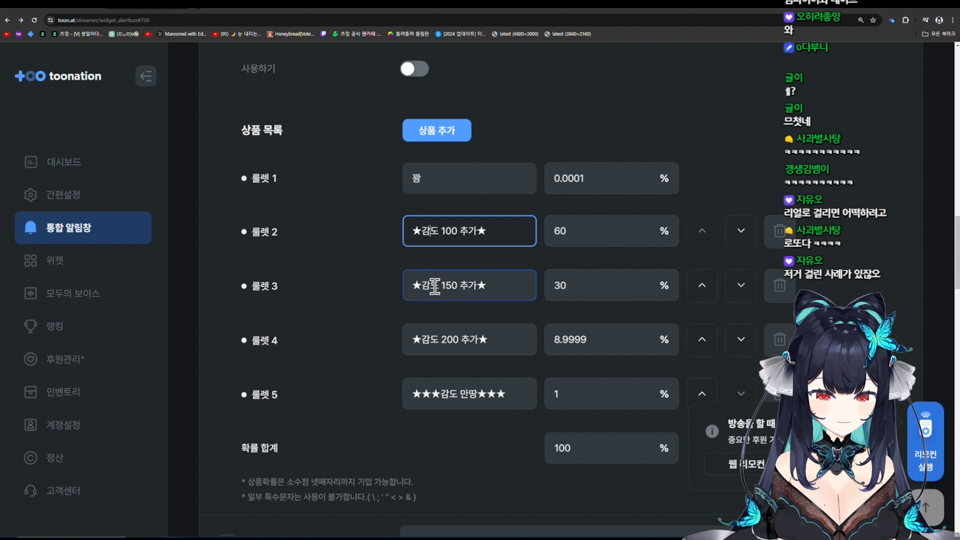
Task: Move 룰렛 3 up with its arrow
Action: click(x=702, y=285)
